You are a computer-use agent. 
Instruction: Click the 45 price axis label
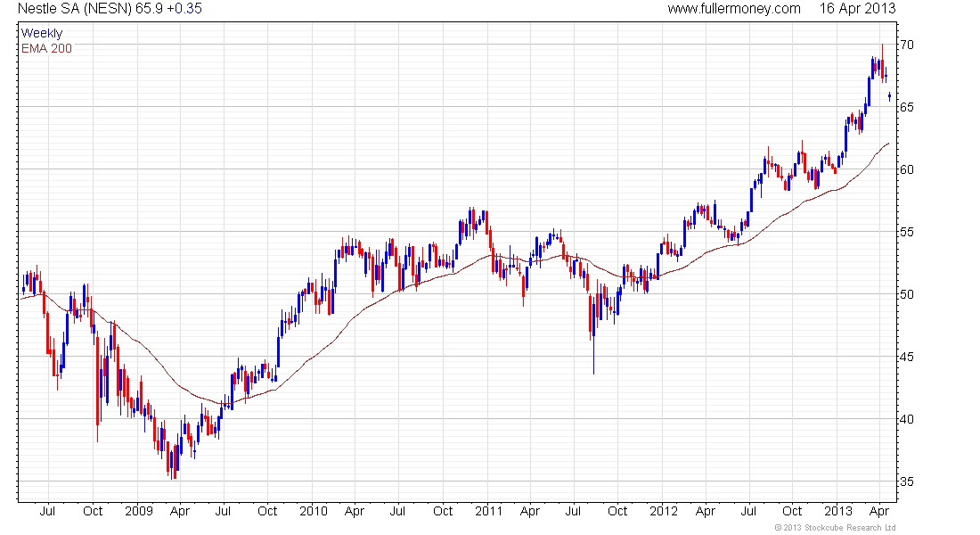[907, 357]
